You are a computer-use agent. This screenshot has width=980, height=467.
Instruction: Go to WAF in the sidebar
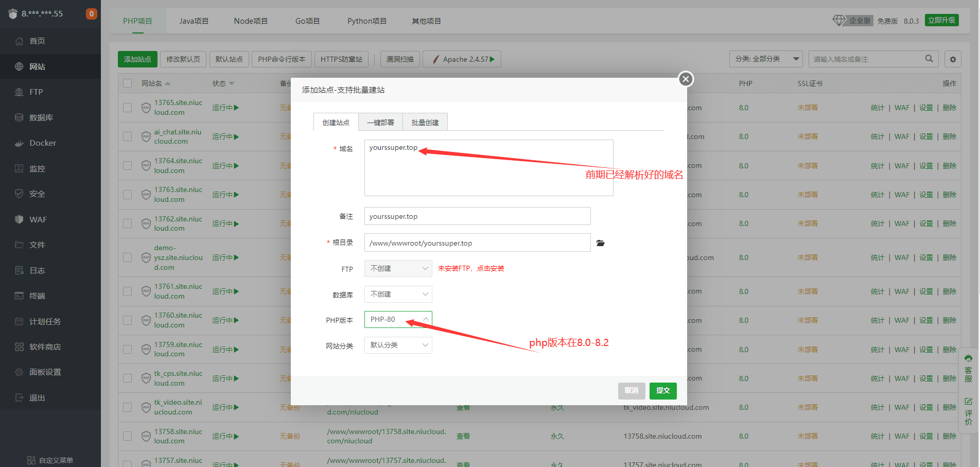click(x=38, y=219)
